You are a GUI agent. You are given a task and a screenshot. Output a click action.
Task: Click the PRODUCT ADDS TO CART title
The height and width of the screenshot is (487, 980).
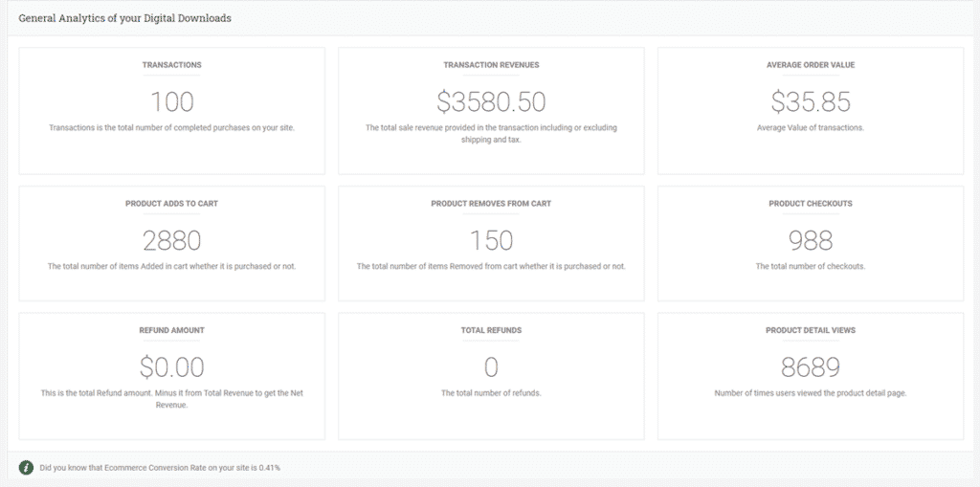(x=172, y=204)
